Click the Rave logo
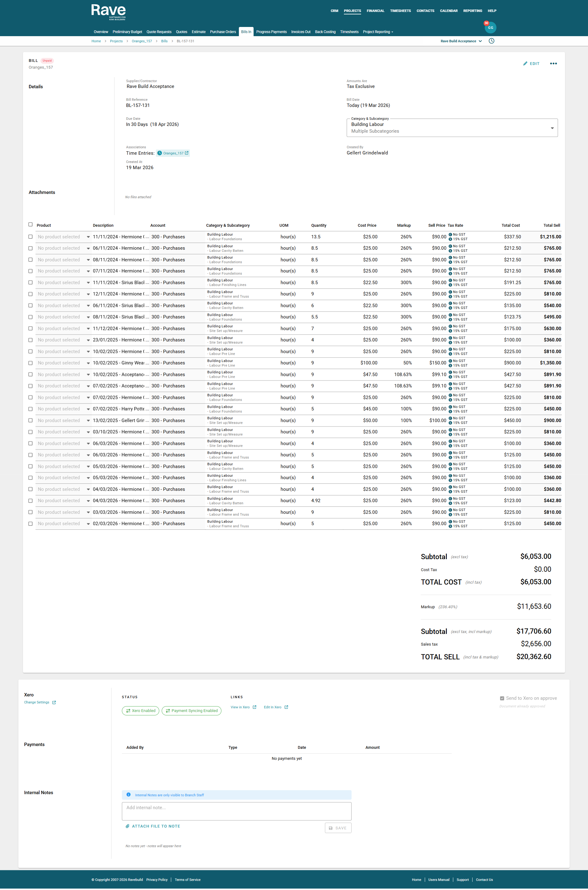The height and width of the screenshot is (890, 588). pos(108,12)
